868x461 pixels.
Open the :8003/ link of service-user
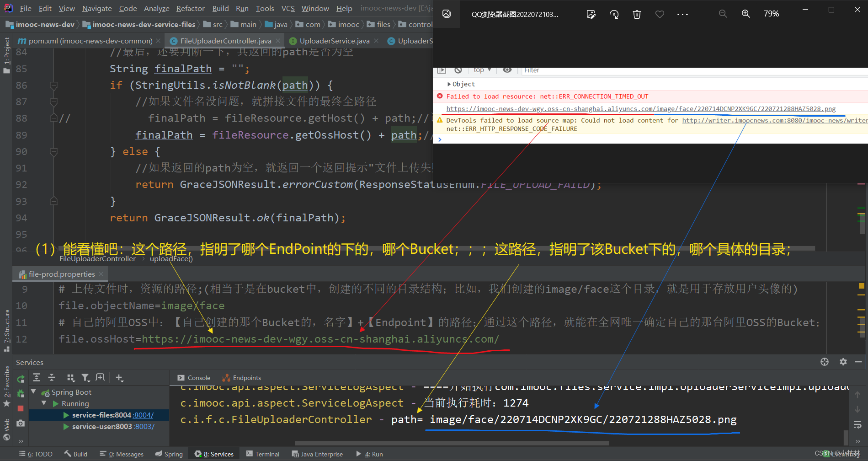point(144,426)
